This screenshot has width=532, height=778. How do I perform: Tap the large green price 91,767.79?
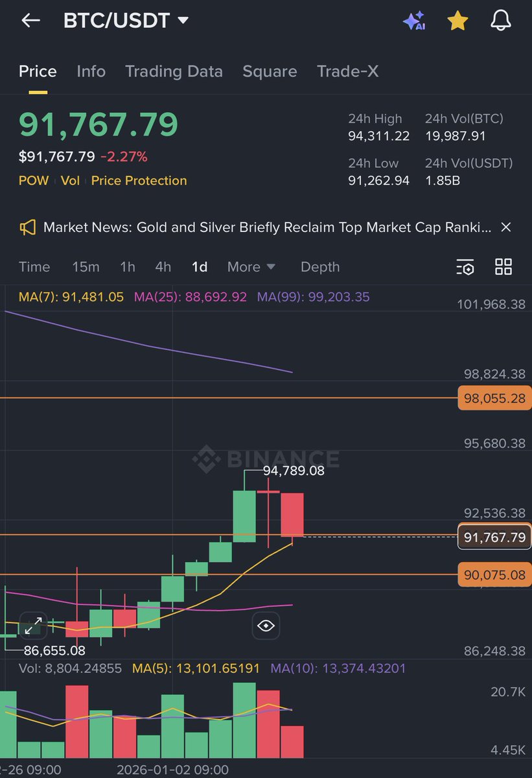click(98, 124)
